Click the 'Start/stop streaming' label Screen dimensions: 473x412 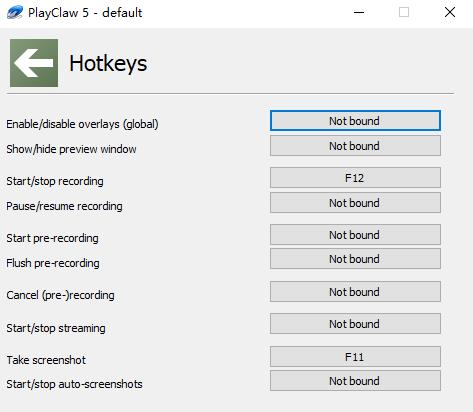[56, 328]
